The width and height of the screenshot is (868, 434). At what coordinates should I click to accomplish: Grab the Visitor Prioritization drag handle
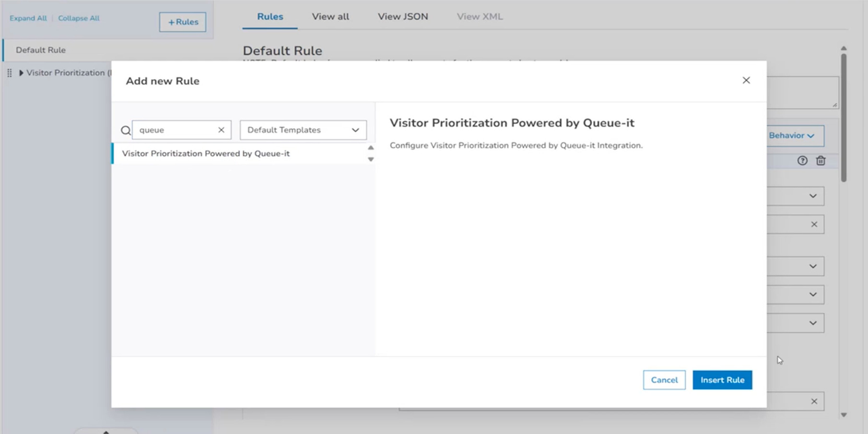click(10, 73)
